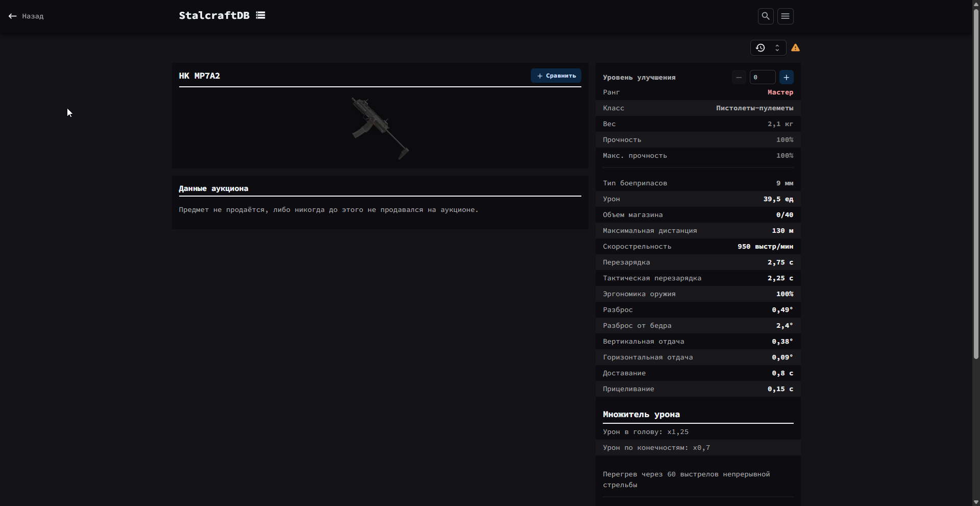Click the scrollbar up arrow
The width and height of the screenshot is (980, 506).
(x=975, y=4)
